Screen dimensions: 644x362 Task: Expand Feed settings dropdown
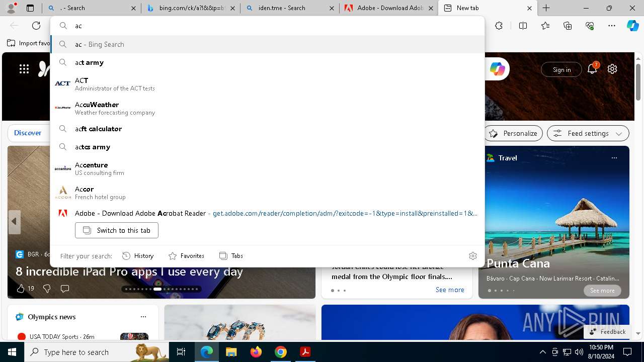588,133
